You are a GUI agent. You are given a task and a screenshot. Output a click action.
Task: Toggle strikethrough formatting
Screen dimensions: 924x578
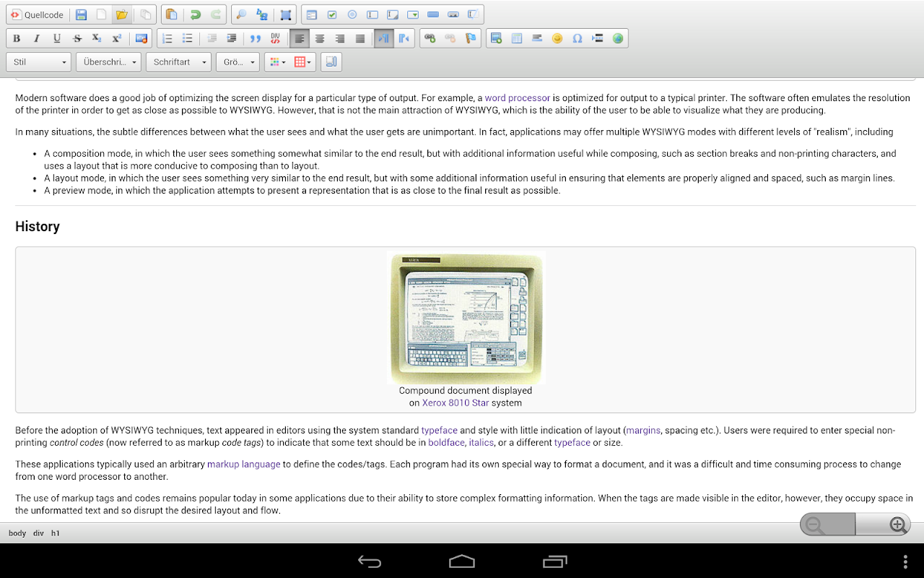[77, 38]
